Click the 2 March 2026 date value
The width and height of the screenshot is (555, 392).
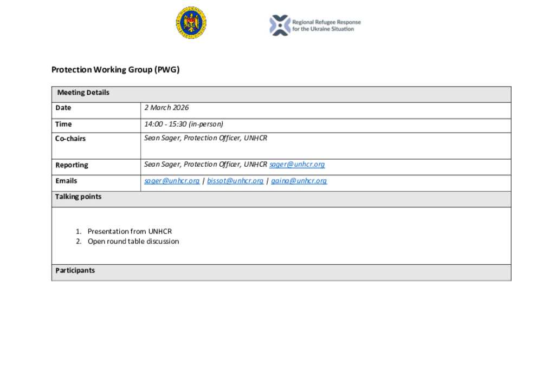(166, 108)
